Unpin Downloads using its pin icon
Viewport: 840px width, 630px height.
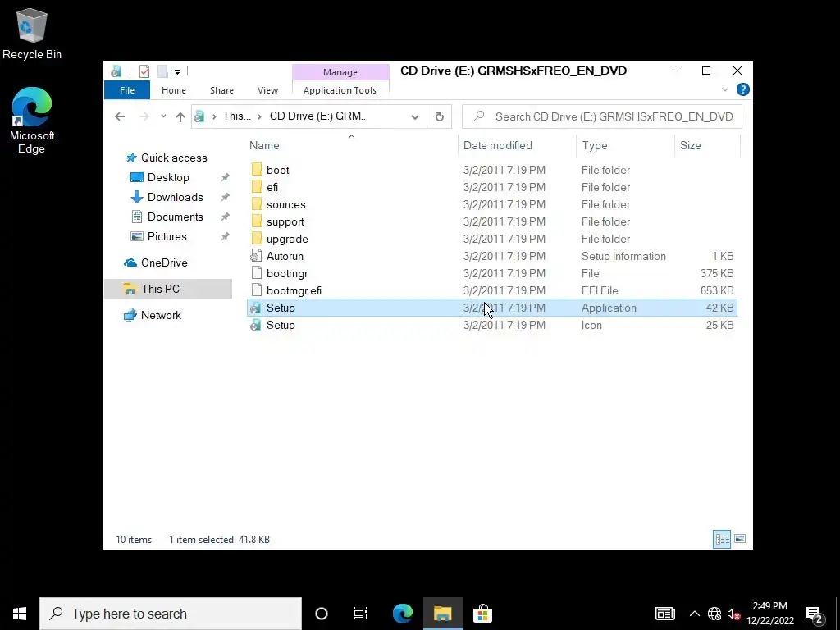(225, 197)
